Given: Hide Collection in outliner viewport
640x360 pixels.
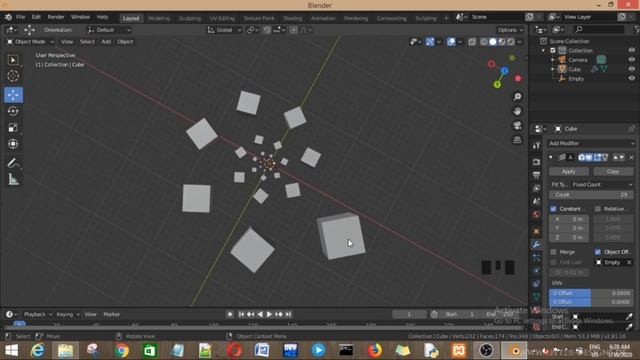Looking at the screenshot, I should [x=631, y=50].
